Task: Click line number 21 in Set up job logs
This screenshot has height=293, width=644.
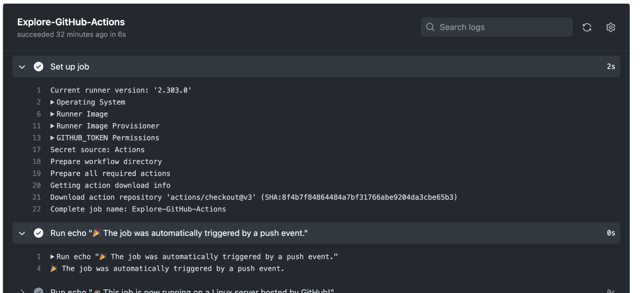Action: click(x=36, y=197)
